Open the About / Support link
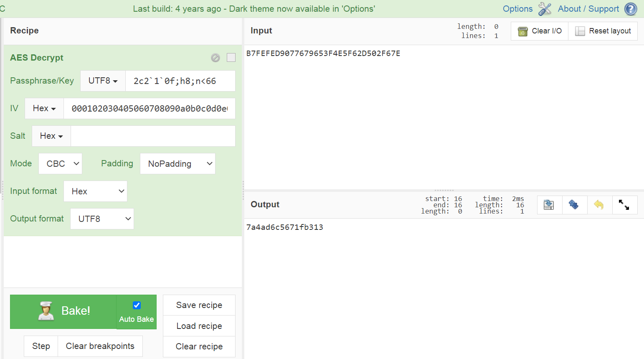644x359 pixels. [588, 9]
